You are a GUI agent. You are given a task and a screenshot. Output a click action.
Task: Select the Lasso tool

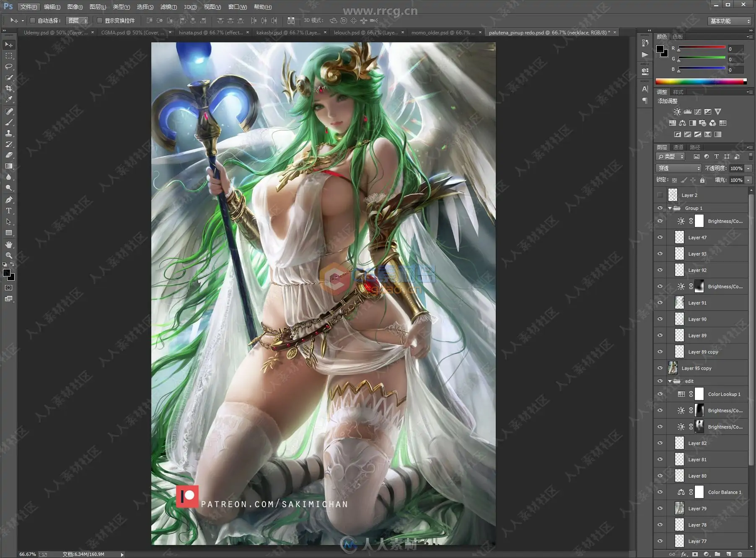coord(9,66)
